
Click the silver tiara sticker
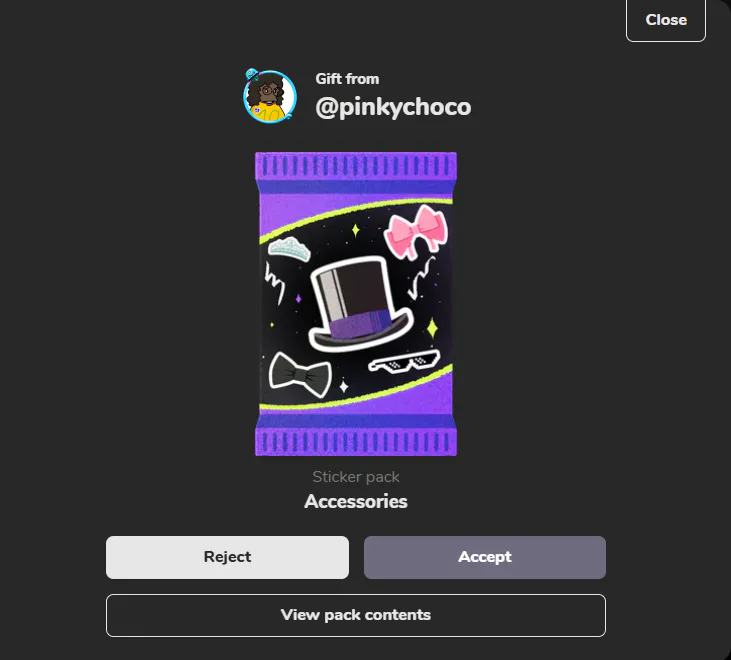coord(289,248)
